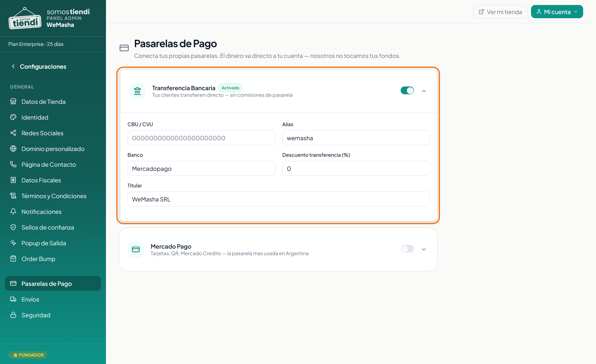Go to Seguridad settings

53,315
